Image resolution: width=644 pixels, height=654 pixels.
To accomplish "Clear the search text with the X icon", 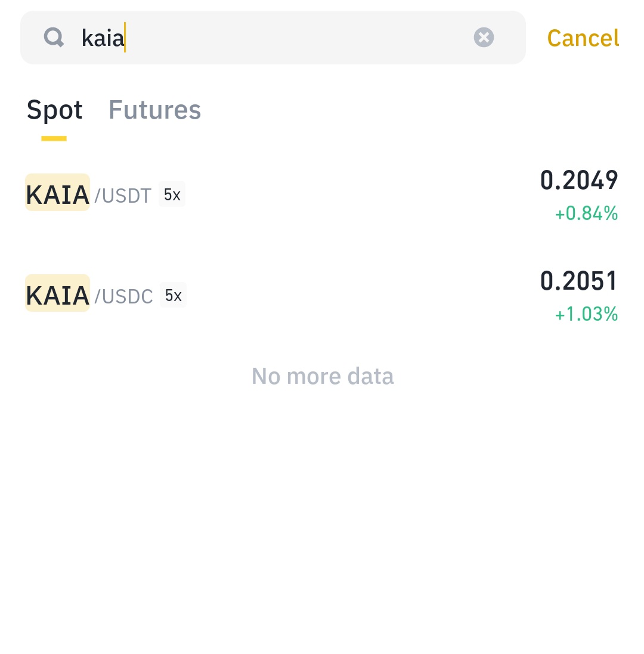I will [484, 38].
